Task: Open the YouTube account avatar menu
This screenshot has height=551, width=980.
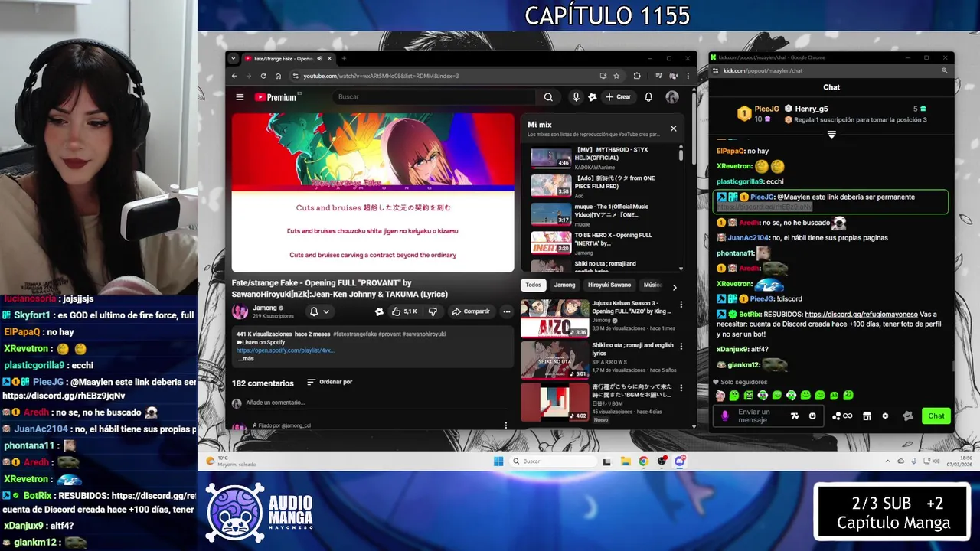Action: click(672, 97)
